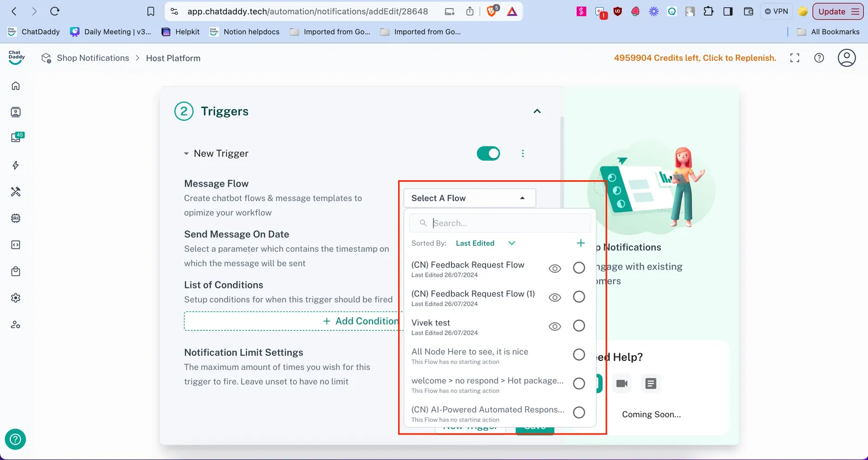Screen dimensions: 868x460
Task: Disable the New Trigger toggle switch
Action: point(488,154)
